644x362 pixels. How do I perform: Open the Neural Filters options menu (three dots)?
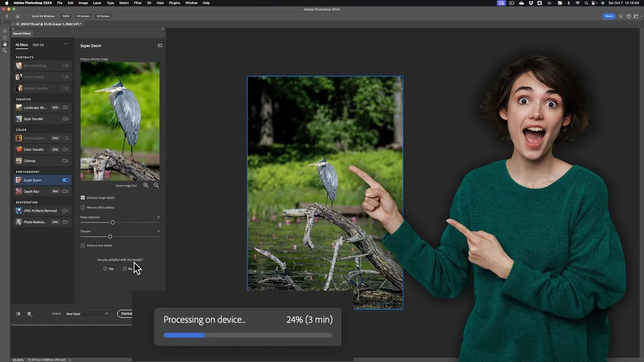coord(65,45)
